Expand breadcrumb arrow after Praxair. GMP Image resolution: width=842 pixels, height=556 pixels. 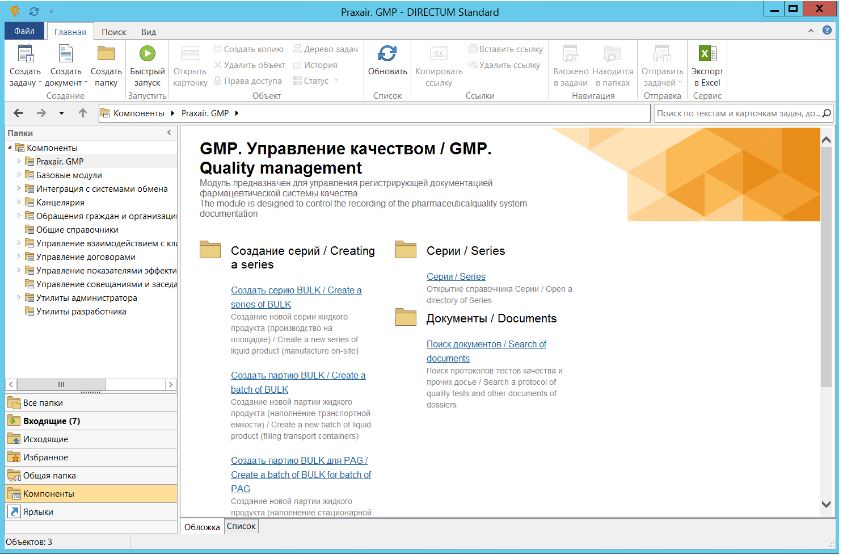coord(236,113)
